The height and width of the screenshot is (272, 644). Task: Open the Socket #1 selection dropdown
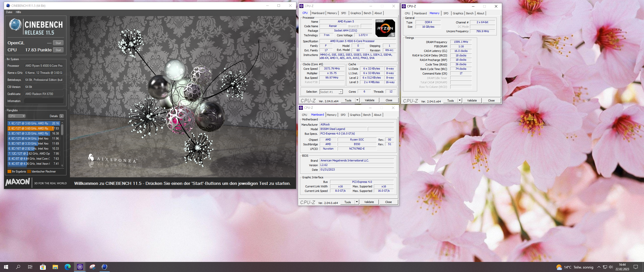331,92
